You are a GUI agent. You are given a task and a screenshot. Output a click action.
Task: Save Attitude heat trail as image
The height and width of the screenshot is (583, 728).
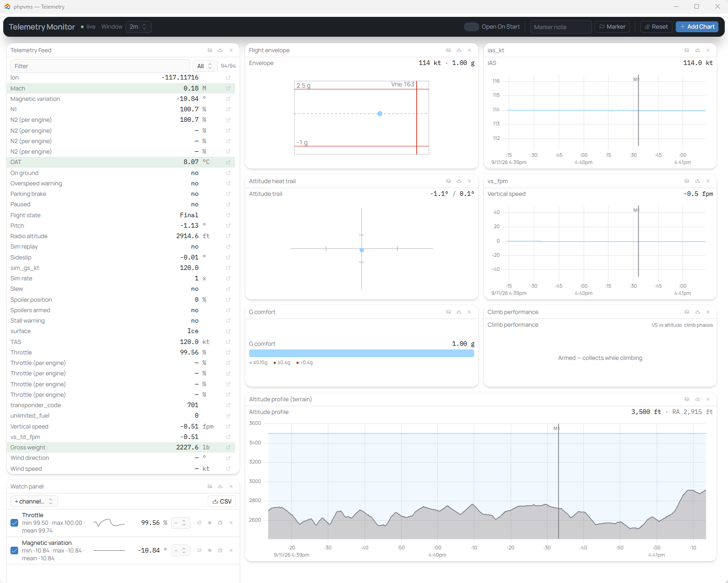(x=448, y=181)
